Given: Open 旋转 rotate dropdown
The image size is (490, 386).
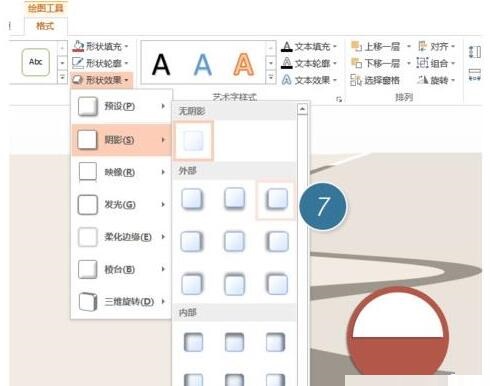Looking at the screenshot, I should [x=436, y=80].
